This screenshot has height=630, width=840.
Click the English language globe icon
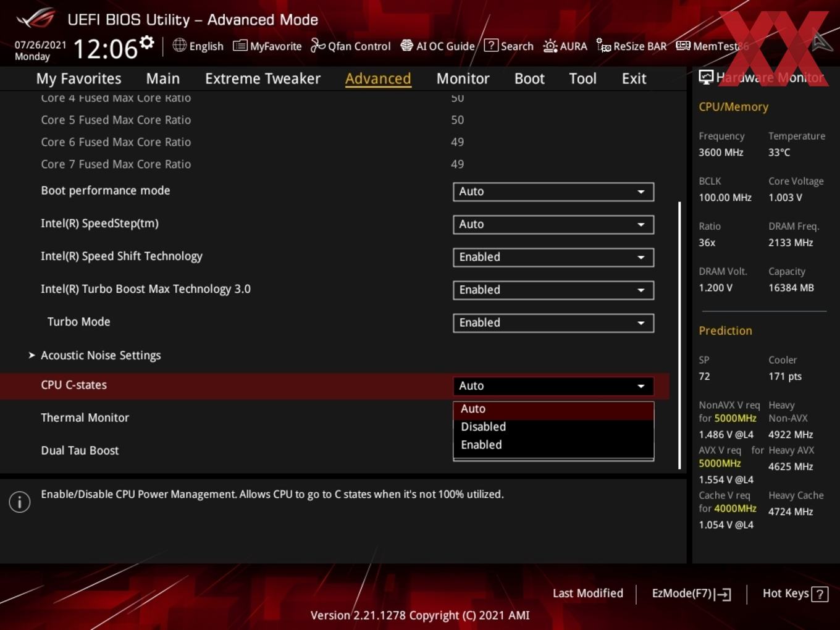(179, 45)
